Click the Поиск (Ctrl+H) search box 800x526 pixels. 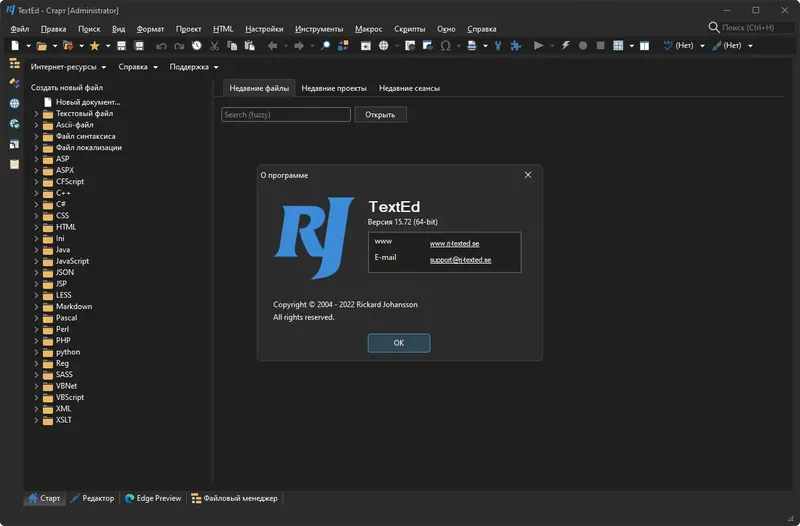[756, 28]
